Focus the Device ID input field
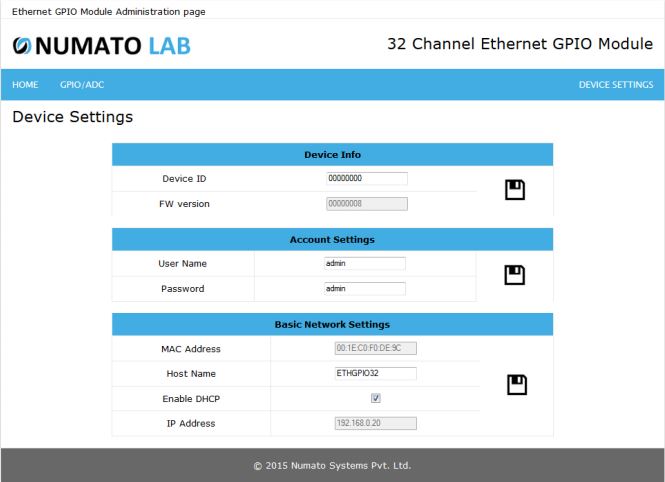Image resolution: width=665 pixels, height=482 pixels. coord(366,178)
